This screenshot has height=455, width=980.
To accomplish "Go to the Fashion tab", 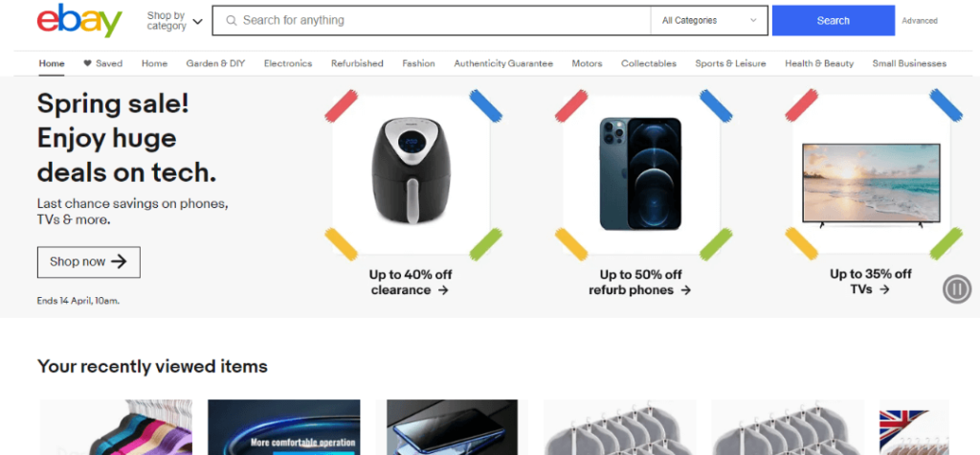I will pos(418,63).
